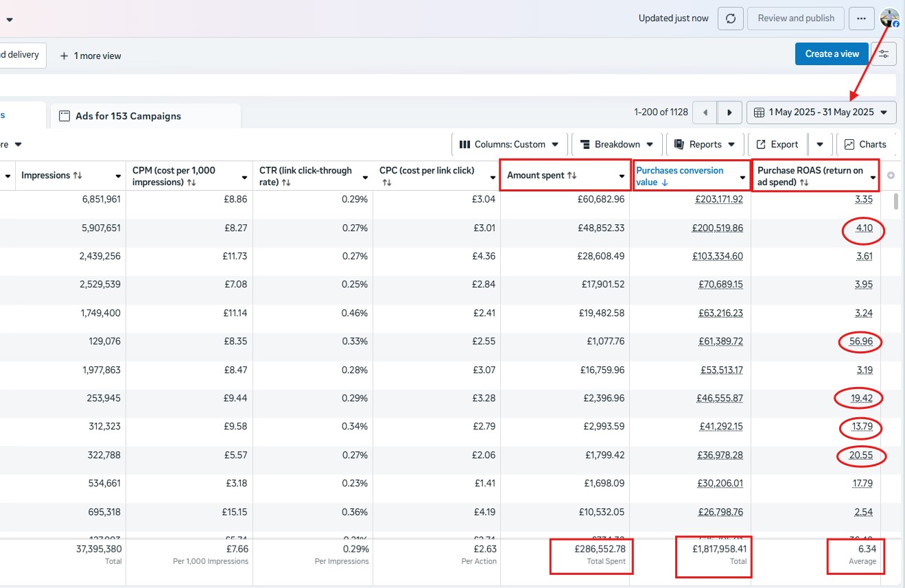
Task: Click Review and publish button
Action: (x=796, y=19)
